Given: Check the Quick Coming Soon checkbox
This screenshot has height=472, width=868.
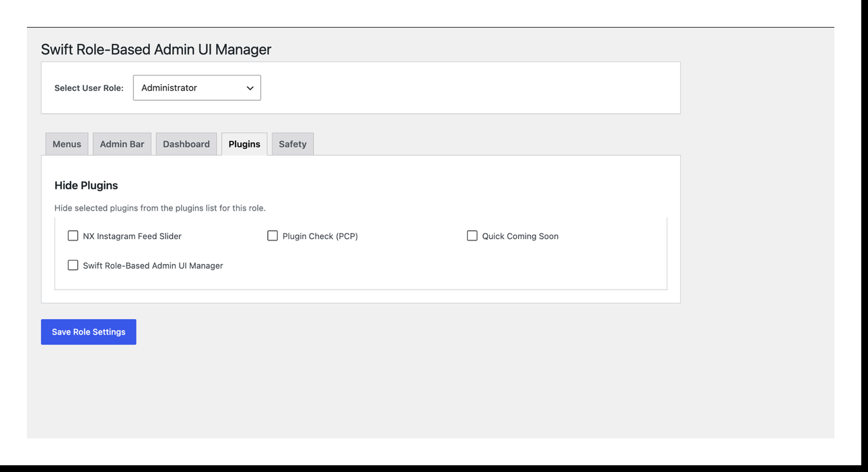Looking at the screenshot, I should click(472, 236).
